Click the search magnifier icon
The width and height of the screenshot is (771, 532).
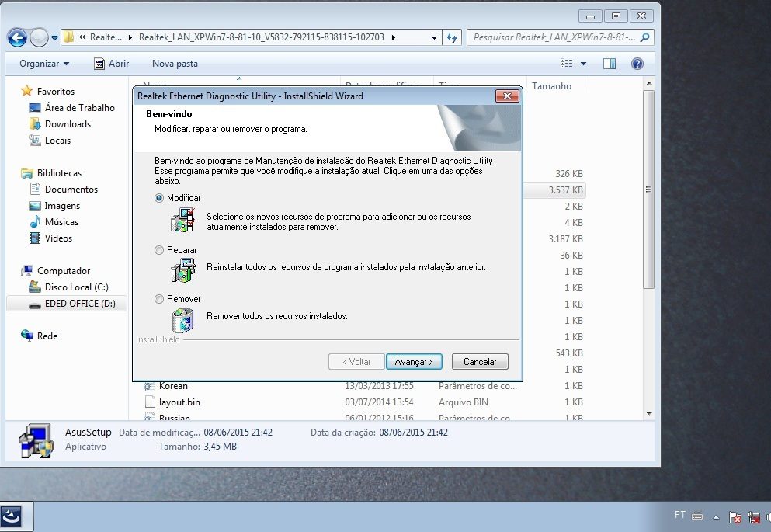[x=645, y=37]
